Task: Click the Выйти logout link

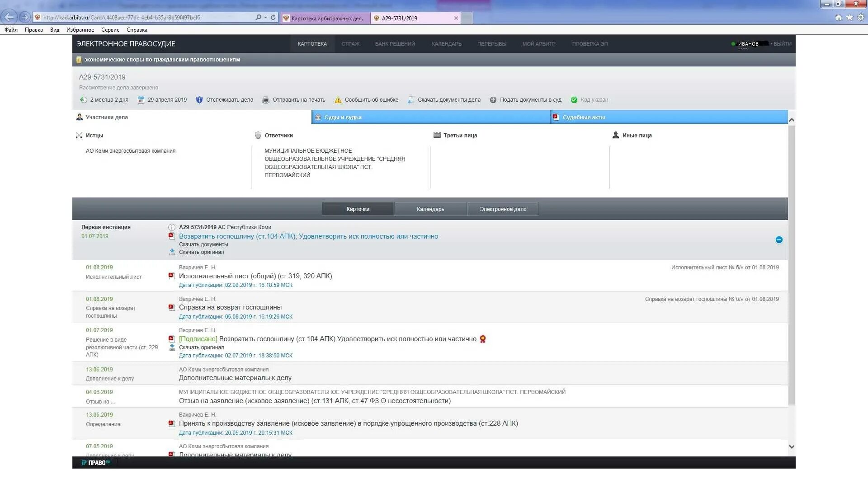Action: click(x=782, y=44)
